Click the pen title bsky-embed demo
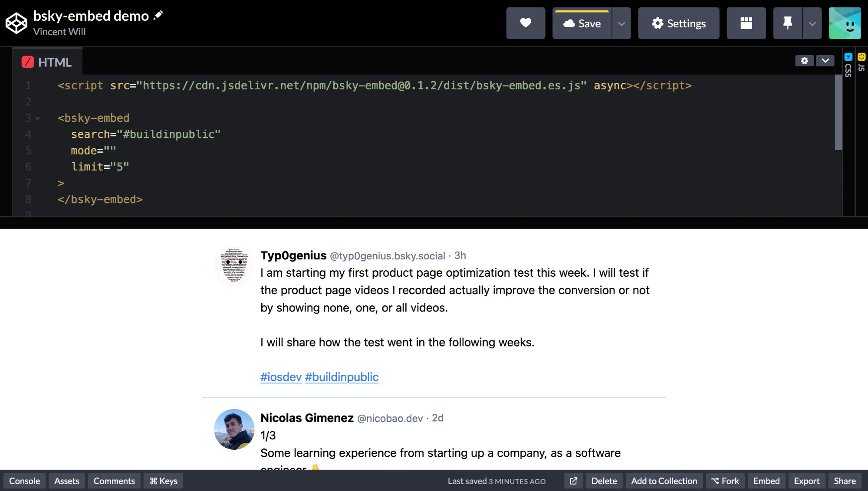This screenshot has width=868, height=491. tap(91, 16)
